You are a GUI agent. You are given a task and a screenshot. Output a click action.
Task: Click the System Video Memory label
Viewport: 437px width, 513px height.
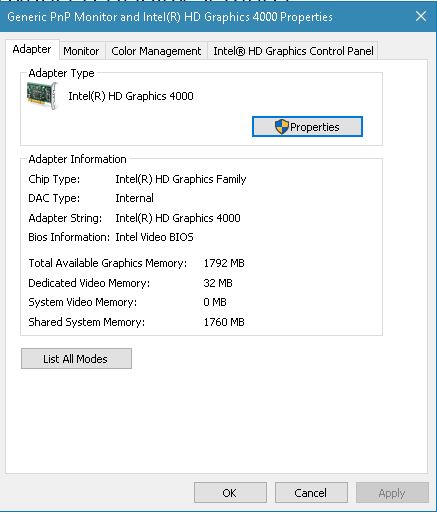83,302
